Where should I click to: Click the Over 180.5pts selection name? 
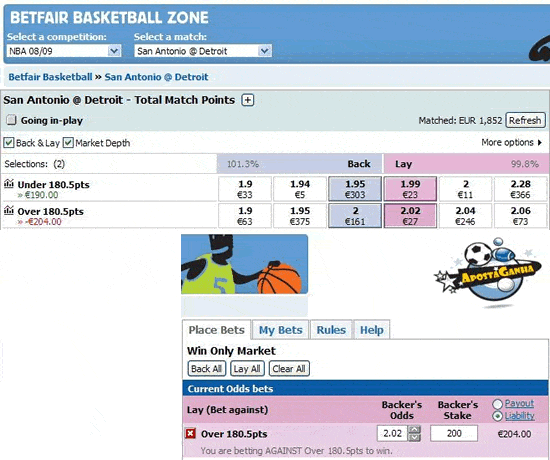pos(51,211)
